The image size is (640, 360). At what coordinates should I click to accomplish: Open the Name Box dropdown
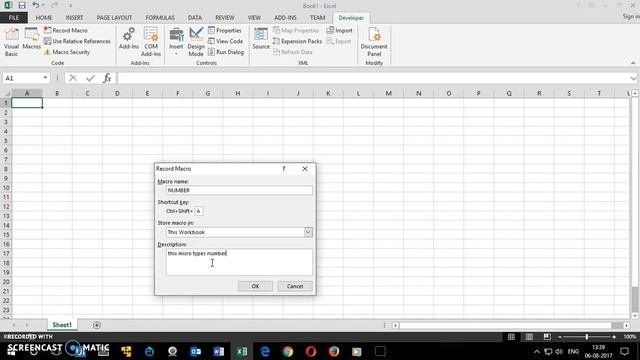[x=45, y=78]
